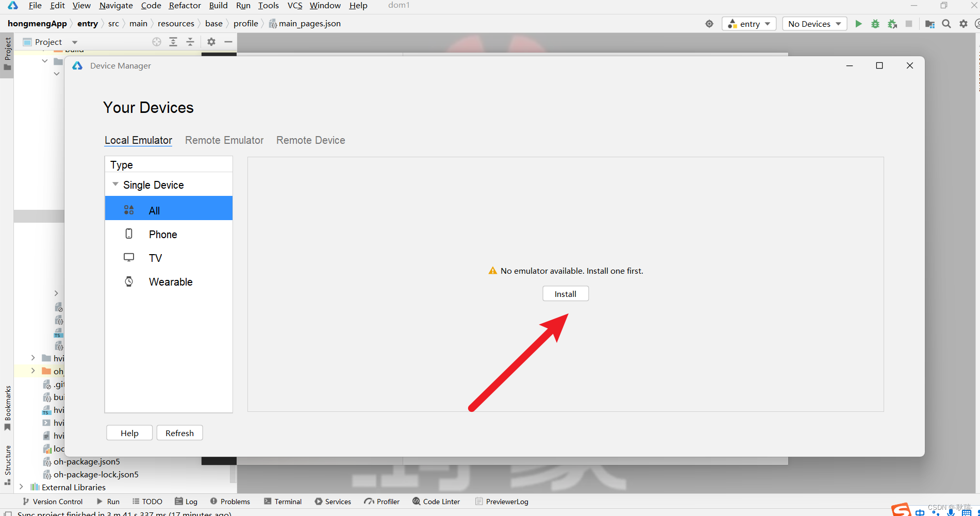Open the Refactor menu
The height and width of the screenshot is (516, 980).
coord(185,5)
